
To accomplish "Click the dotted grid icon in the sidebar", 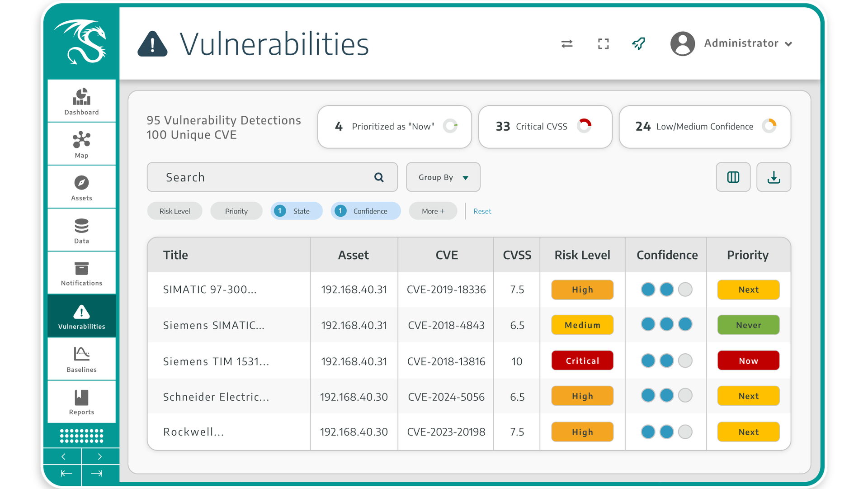I will coord(81,436).
